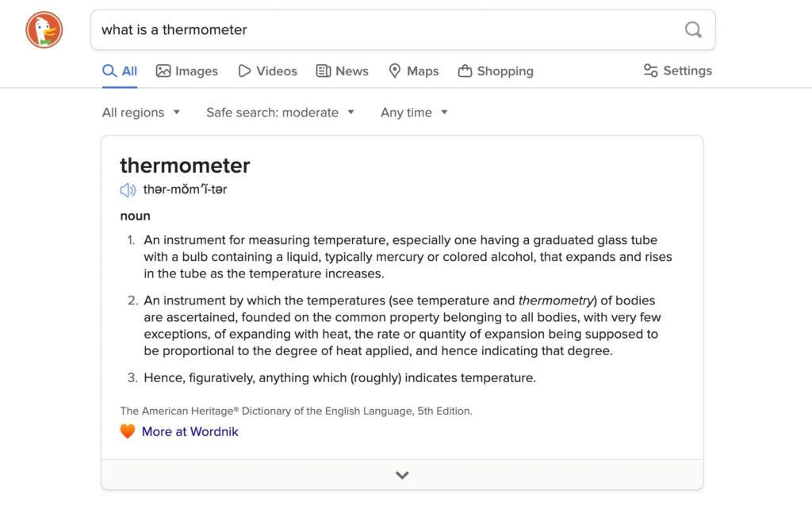
Task: Play the pronunciation of thermometer
Action: coord(128,190)
